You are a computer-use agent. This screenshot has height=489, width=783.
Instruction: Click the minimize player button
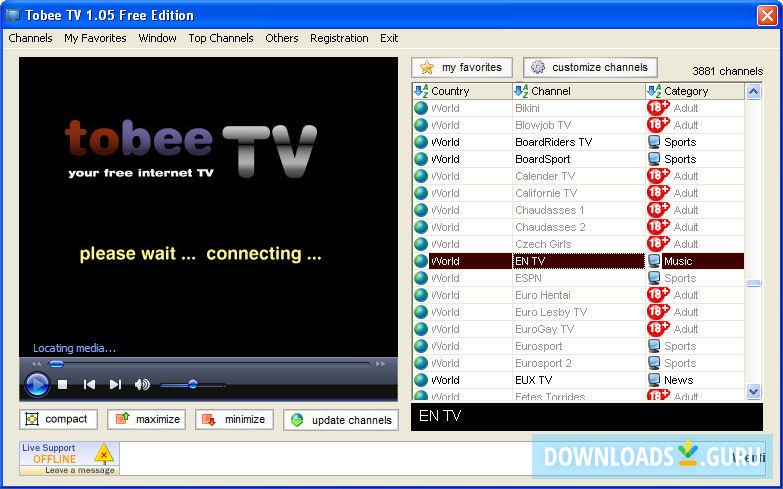[x=234, y=419]
